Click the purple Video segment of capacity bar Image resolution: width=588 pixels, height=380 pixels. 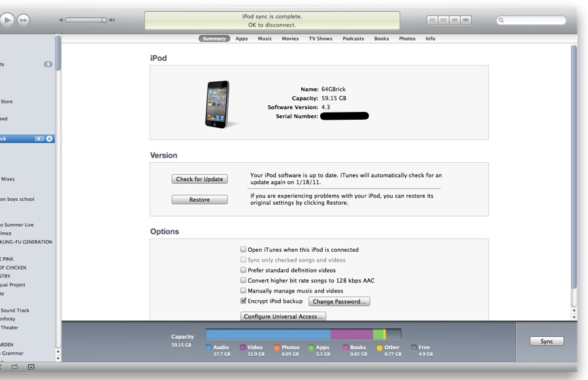(351, 334)
